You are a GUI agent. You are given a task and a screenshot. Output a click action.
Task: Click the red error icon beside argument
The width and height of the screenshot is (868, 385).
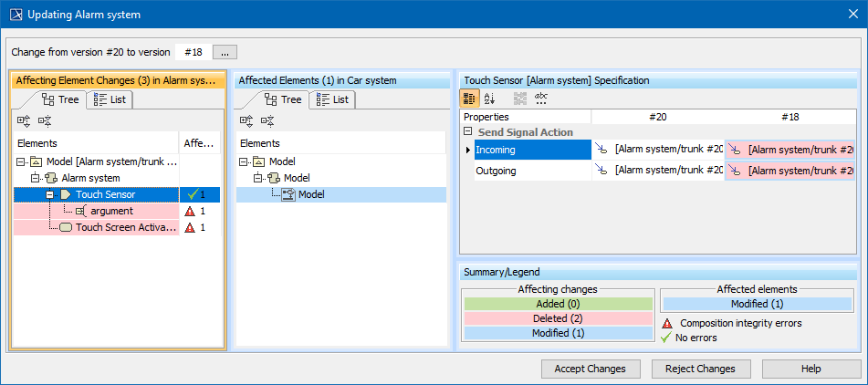point(190,211)
